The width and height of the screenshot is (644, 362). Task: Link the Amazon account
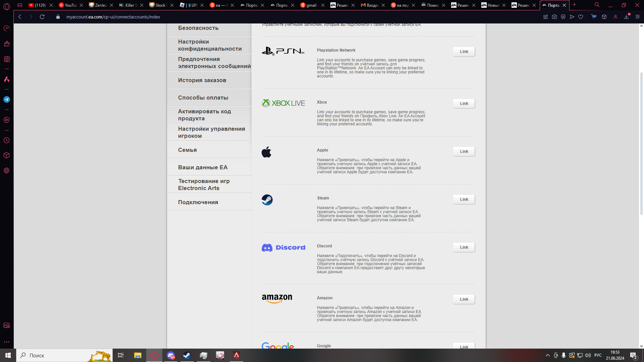click(464, 299)
